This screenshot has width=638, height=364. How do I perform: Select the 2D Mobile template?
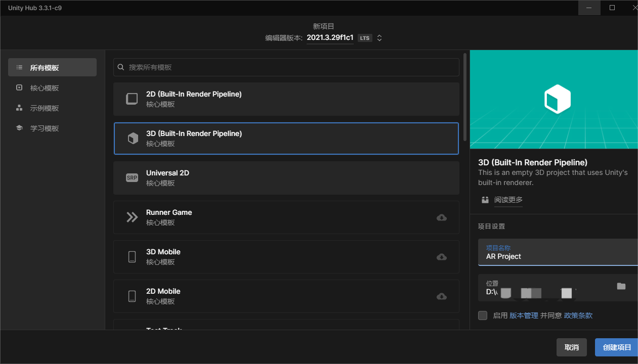tap(286, 296)
